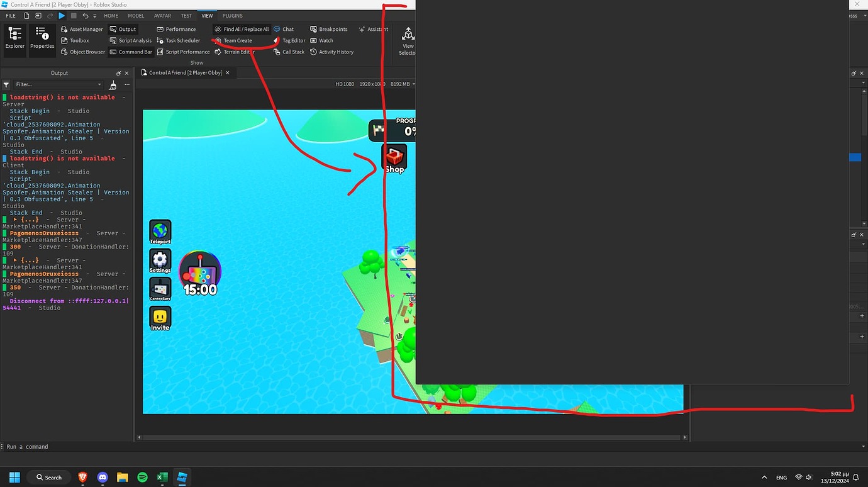
Task: Open the Chat window
Action: click(284, 29)
